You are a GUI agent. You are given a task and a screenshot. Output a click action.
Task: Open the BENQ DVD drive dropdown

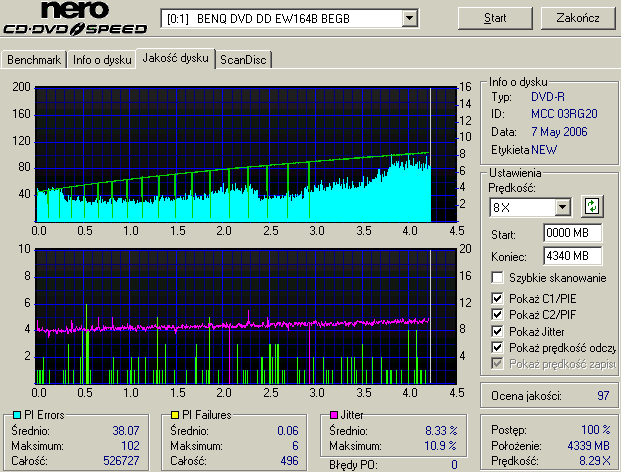coord(410,18)
